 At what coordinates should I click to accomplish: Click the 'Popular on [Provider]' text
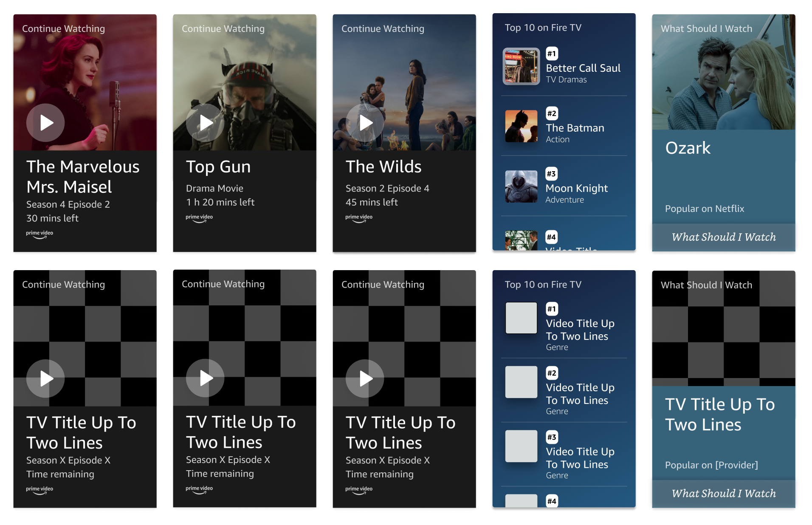711,465
